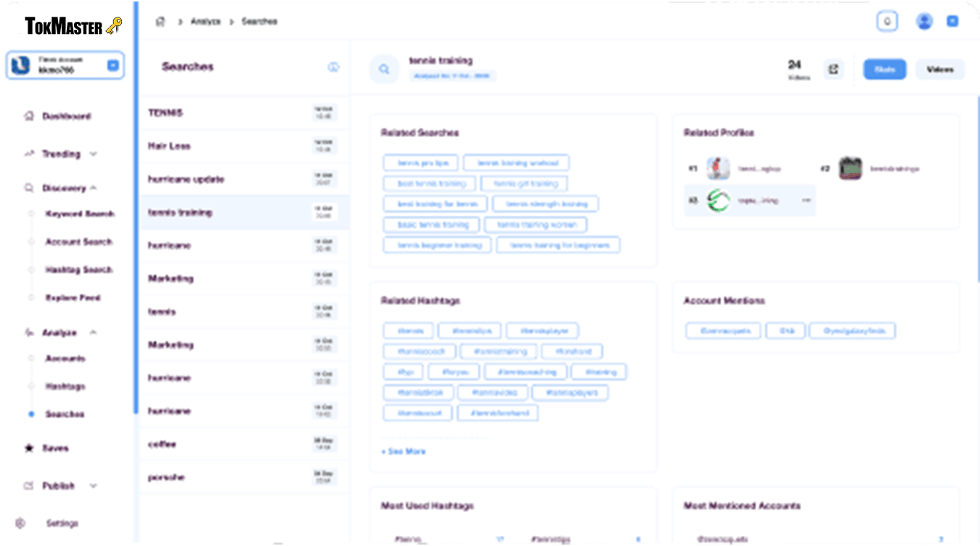Image resolution: width=980 pixels, height=546 pixels.
Task: Expand the Publish menu chevron
Action: pos(93,486)
